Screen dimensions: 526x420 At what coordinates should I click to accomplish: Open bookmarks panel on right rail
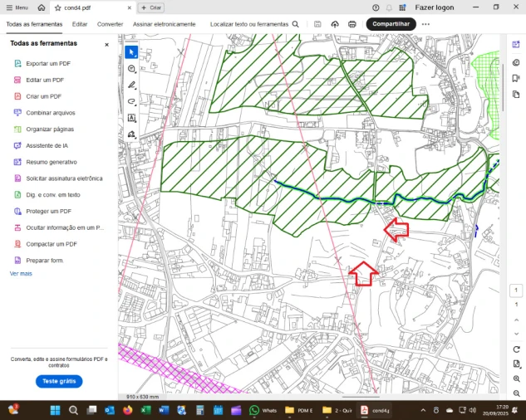click(x=516, y=81)
